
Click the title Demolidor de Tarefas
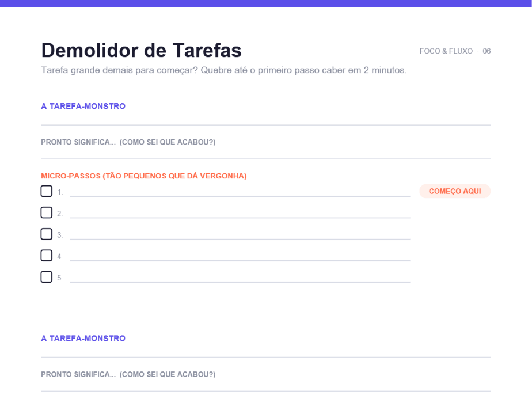[x=141, y=50]
